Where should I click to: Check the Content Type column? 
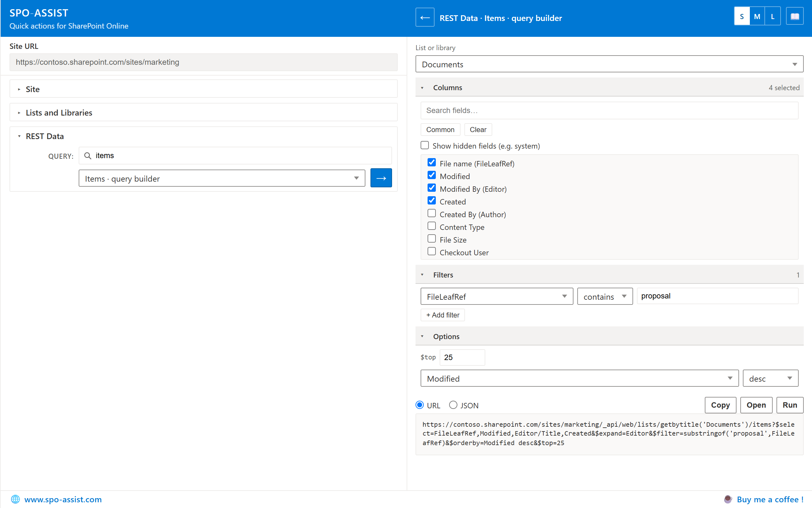431,226
